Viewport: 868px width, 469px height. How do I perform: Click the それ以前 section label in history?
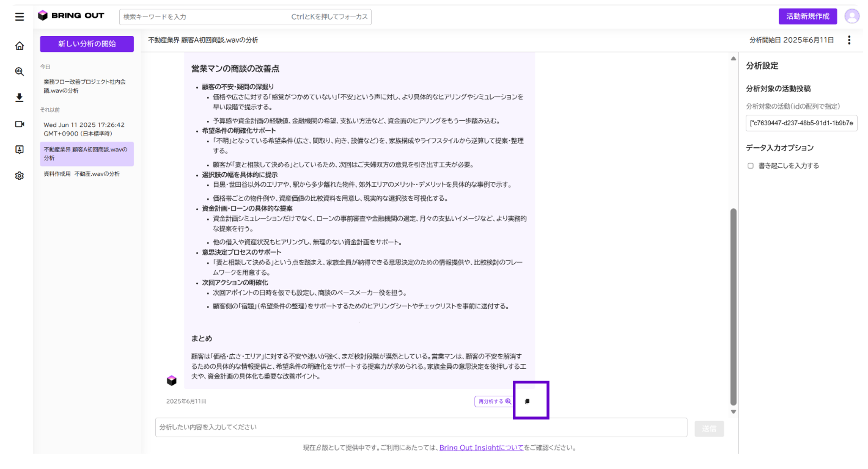tap(50, 110)
